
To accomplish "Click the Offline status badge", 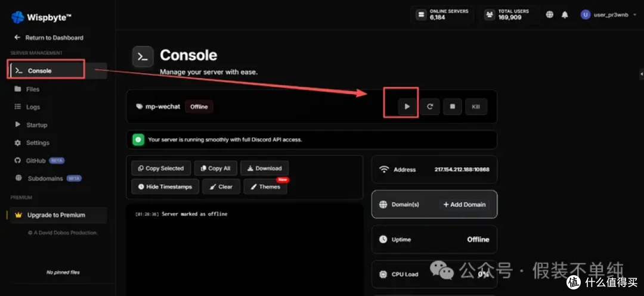I will pos(199,107).
